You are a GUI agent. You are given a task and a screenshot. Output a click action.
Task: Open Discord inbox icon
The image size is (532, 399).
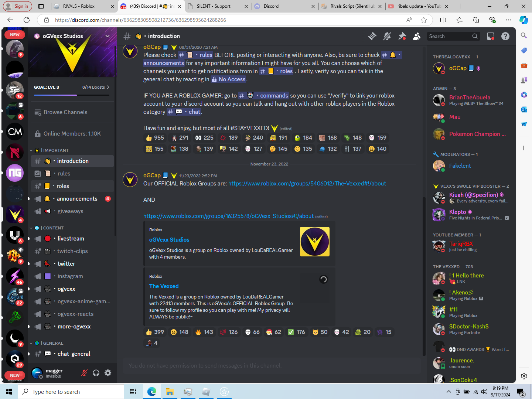[491, 36]
